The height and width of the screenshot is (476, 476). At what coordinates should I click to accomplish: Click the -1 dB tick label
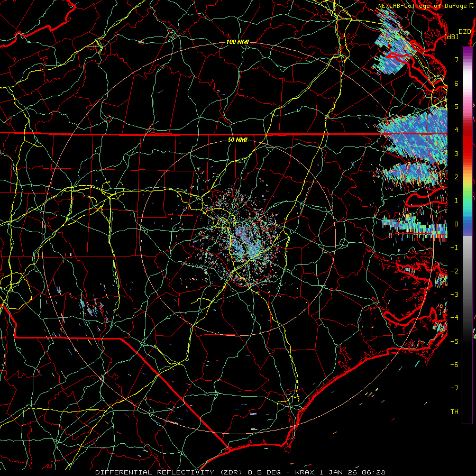454,248
